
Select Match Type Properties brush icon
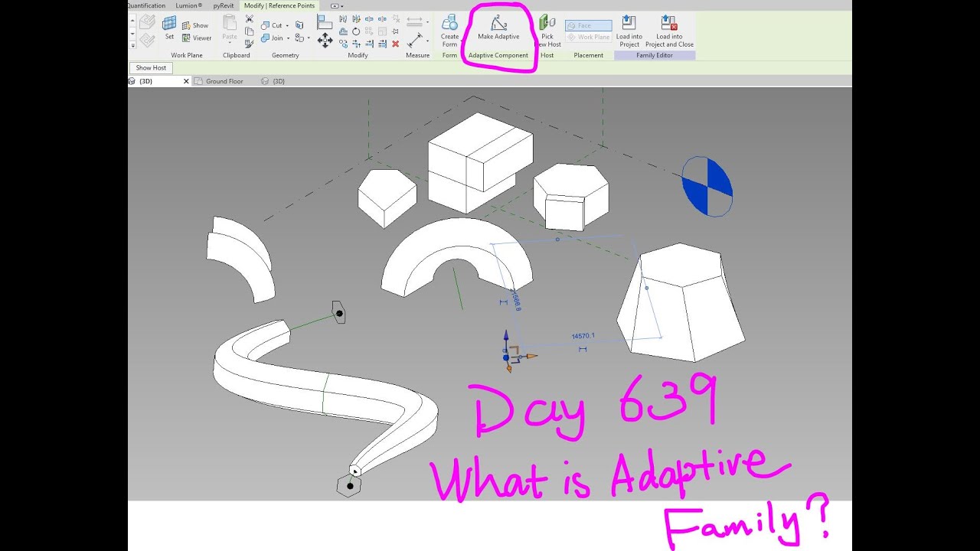pos(250,44)
